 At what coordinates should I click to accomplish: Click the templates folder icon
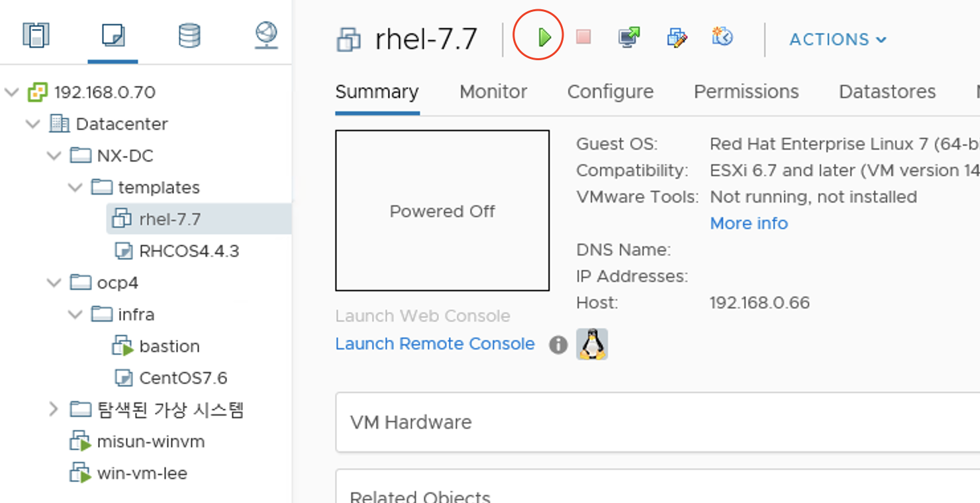pos(102,187)
